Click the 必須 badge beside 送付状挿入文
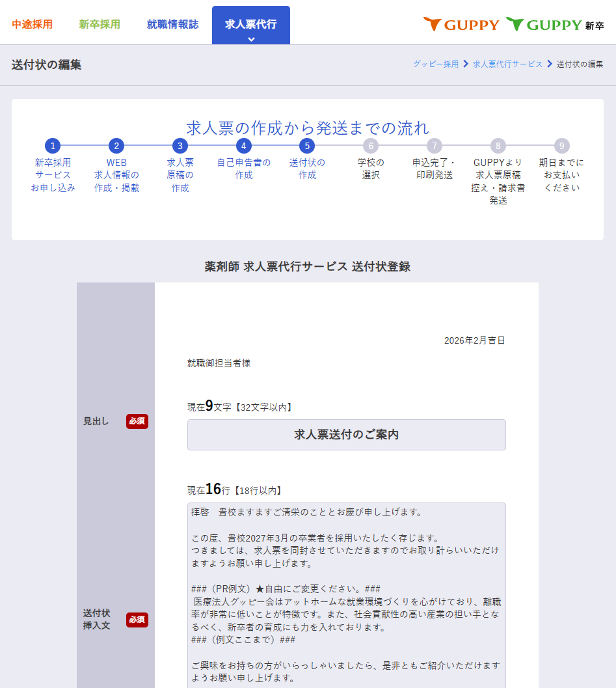The height and width of the screenshot is (688, 616). click(x=137, y=620)
